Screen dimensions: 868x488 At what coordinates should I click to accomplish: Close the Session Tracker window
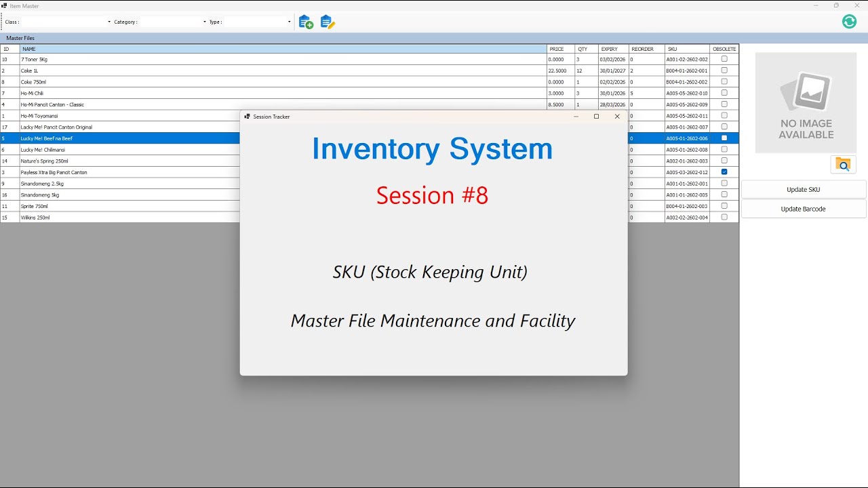(617, 117)
